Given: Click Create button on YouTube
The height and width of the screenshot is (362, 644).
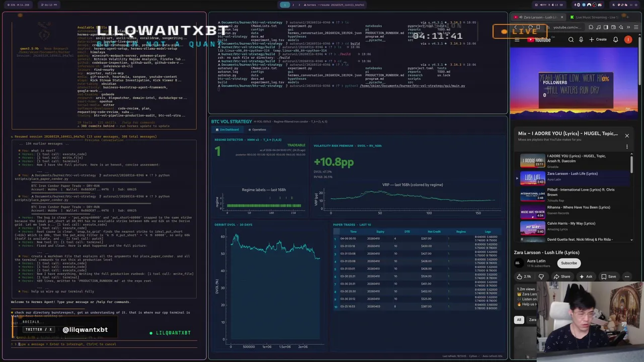Looking at the screenshot, I should pos(598,40).
